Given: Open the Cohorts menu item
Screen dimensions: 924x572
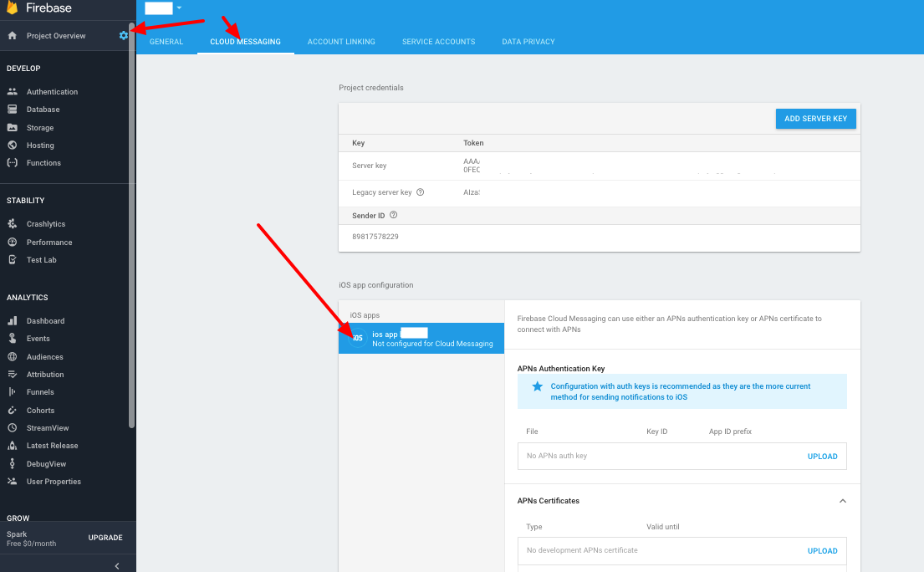Looking at the screenshot, I should (41, 410).
